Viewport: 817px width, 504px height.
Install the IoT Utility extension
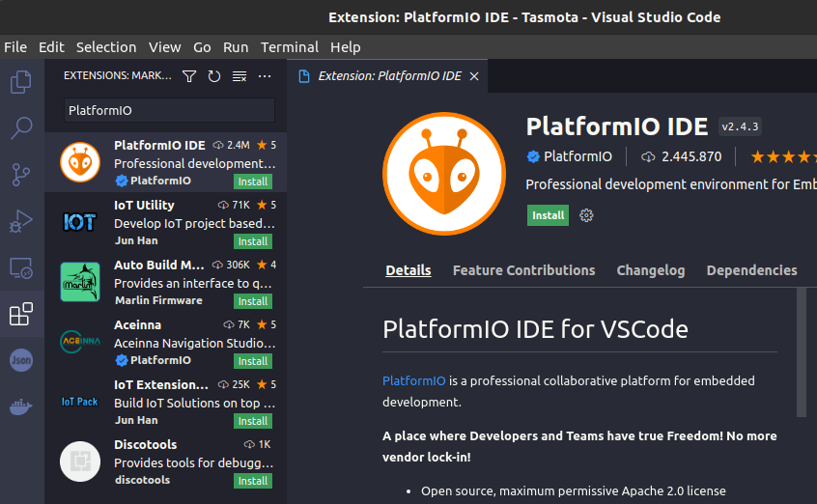(x=253, y=241)
